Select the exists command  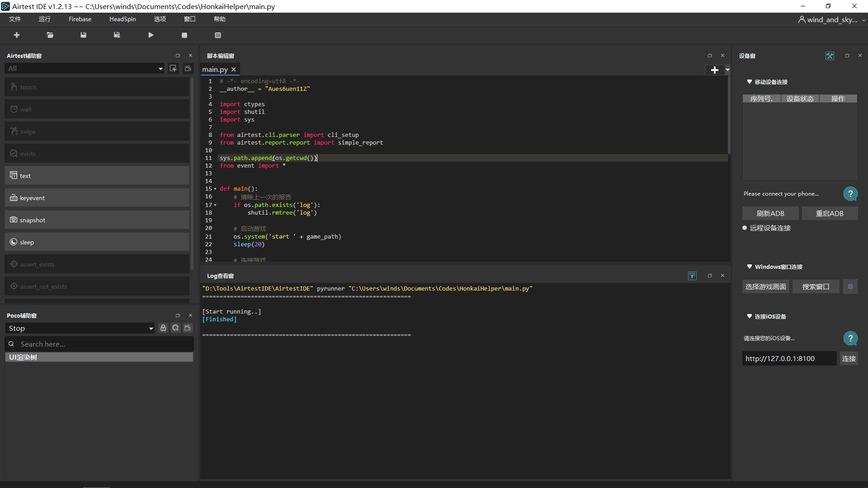[97, 154]
